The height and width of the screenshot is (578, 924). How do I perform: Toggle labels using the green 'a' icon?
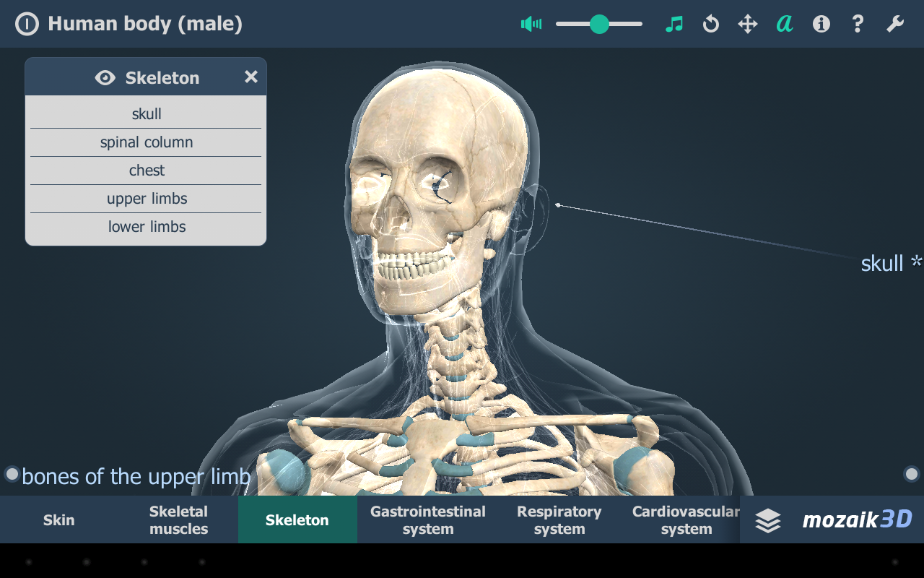pyautogui.click(x=784, y=23)
